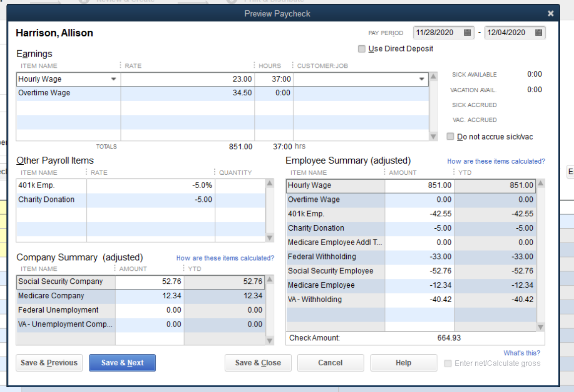574x392 pixels.
Task: Select the Hourly Wage rate 23.00 cell
Action: [188, 79]
